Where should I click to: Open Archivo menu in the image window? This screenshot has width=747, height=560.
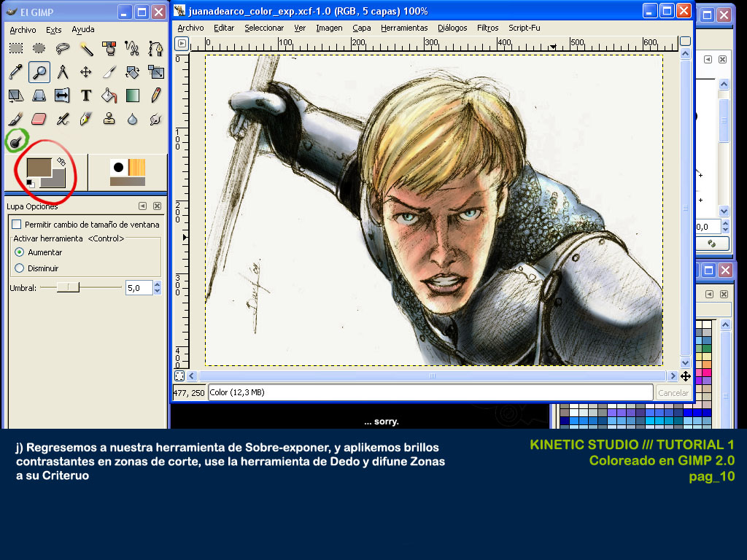point(190,28)
